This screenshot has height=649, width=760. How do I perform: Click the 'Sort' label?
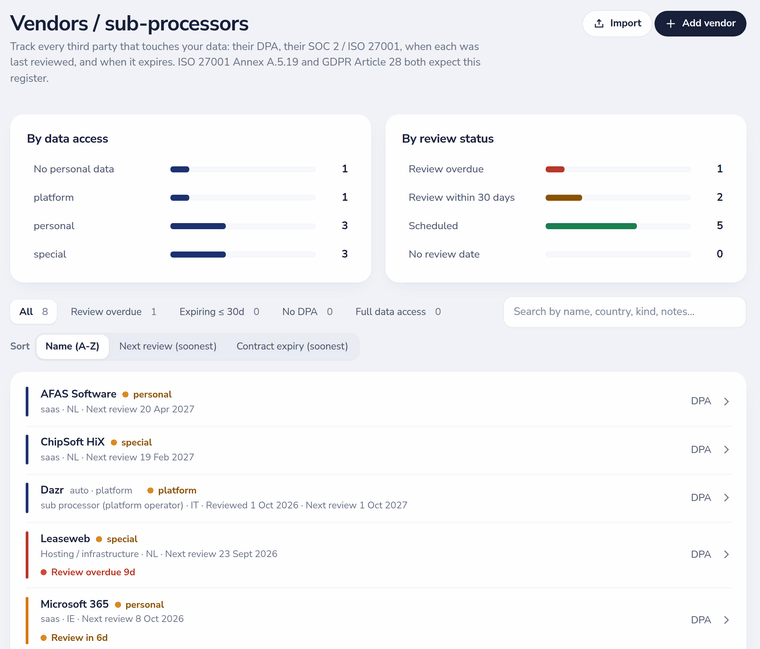[20, 347]
